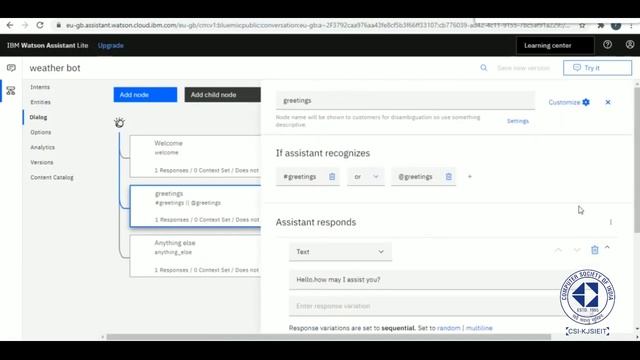Open Assistants icon in left rail
The width and height of the screenshot is (640, 360).
(x=11, y=68)
